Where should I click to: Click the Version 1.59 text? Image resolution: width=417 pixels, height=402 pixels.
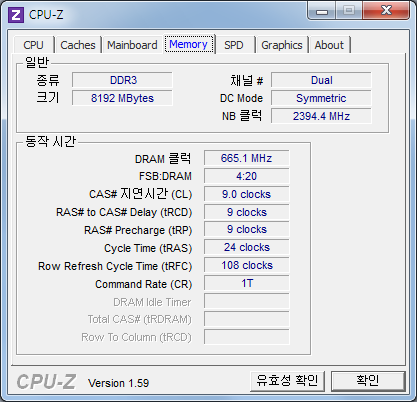118,383
